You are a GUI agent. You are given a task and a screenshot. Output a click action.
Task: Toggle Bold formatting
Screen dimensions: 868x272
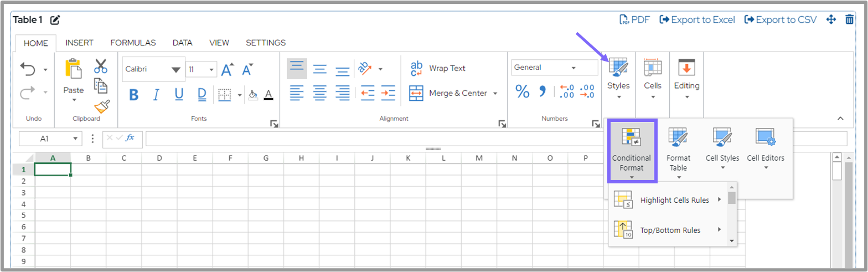(x=133, y=95)
